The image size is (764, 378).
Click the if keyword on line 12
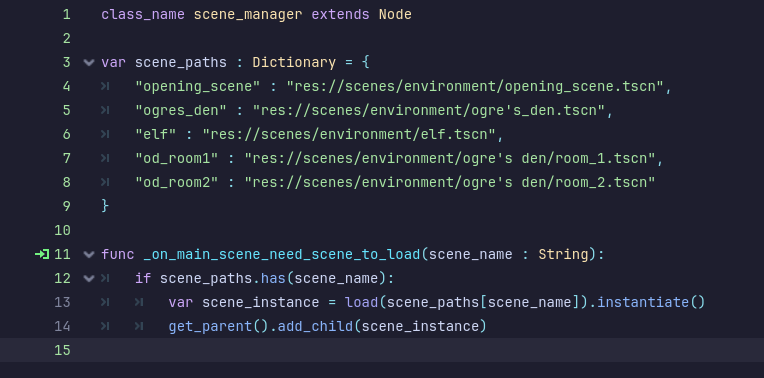pyautogui.click(x=143, y=278)
